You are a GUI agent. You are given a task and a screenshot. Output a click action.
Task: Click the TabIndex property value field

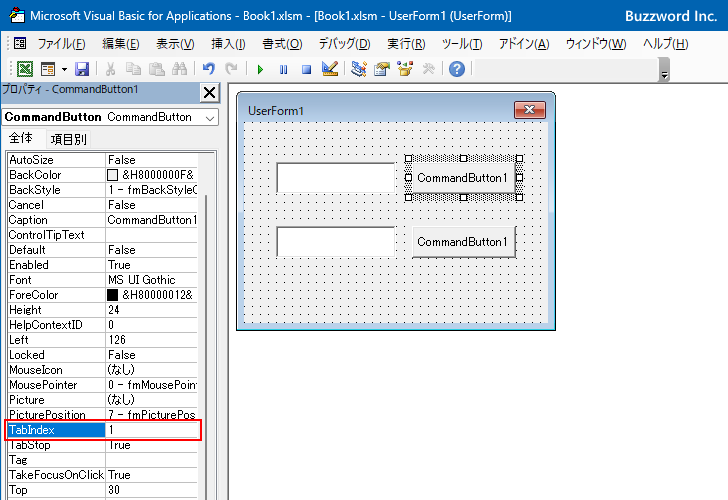pyautogui.click(x=153, y=430)
